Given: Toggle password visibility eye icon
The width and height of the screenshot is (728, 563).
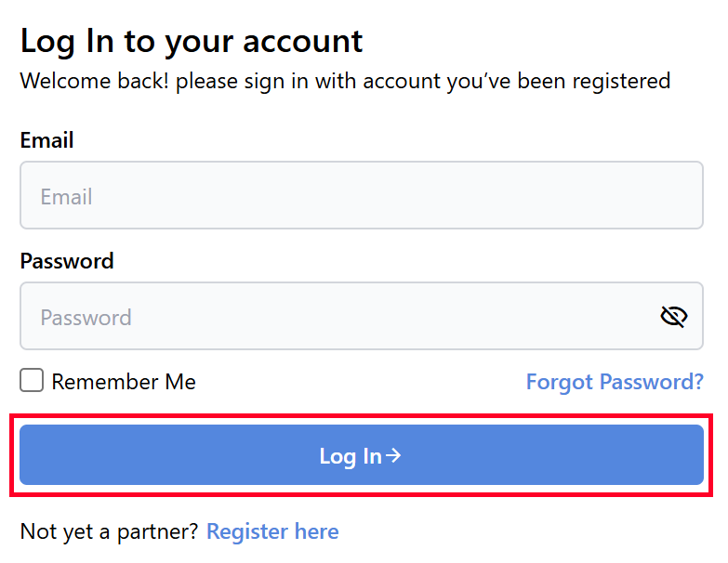Looking at the screenshot, I should (x=673, y=317).
